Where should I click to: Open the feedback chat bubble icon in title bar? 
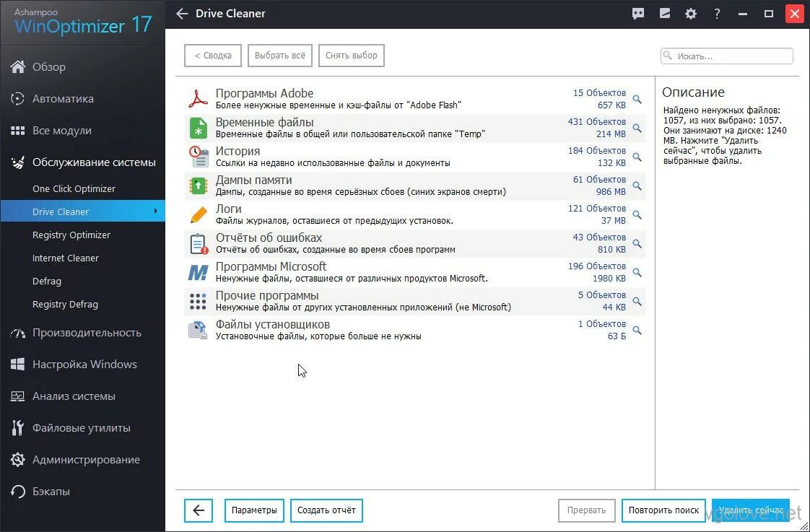click(x=638, y=14)
